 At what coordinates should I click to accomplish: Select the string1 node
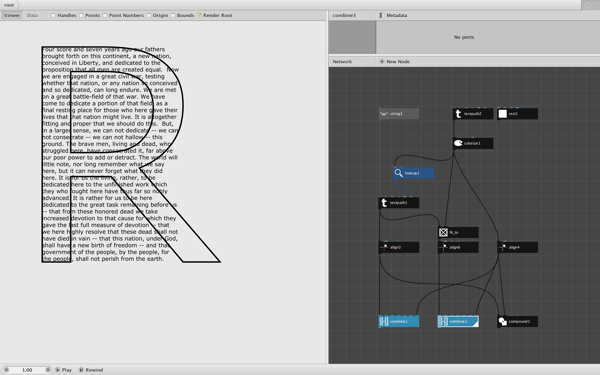pos(399,114)
